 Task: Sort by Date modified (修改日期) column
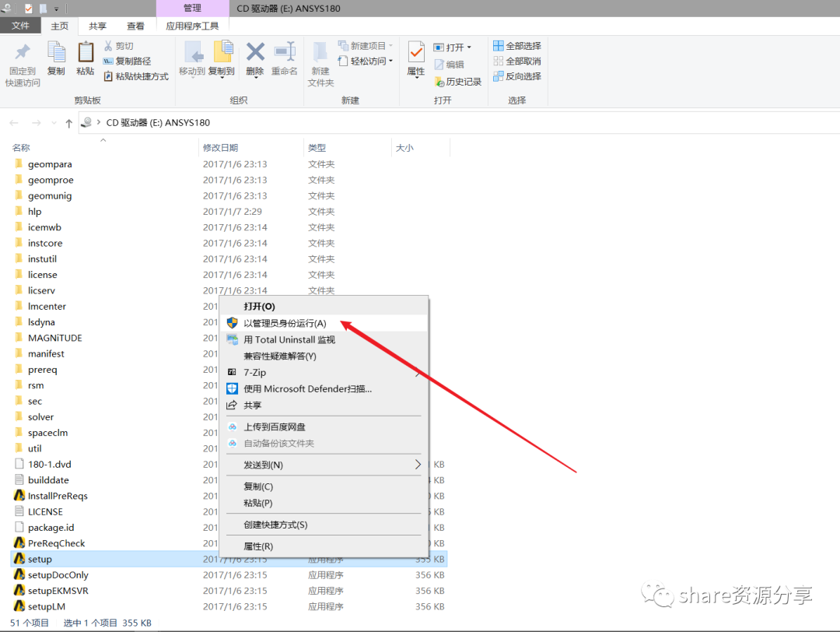tap(250, 147)
